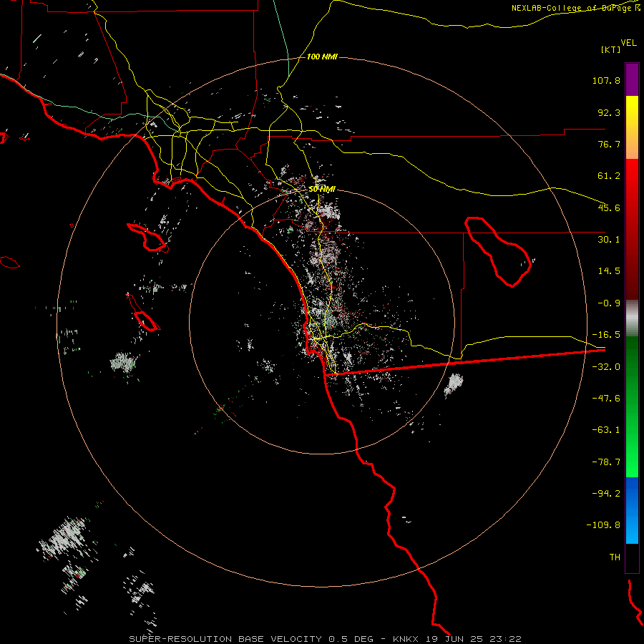
Task: Click the VEL legend title
Action: coord(628,43)
